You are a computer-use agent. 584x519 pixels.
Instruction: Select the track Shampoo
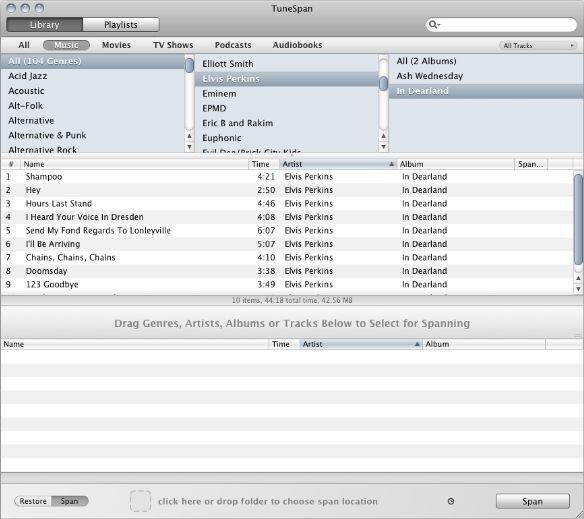click(x=287, y=177)
